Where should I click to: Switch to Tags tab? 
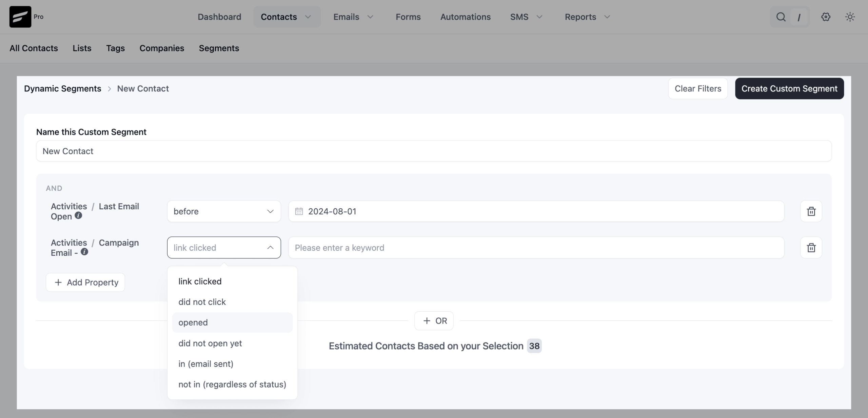(x=115, y=48)
